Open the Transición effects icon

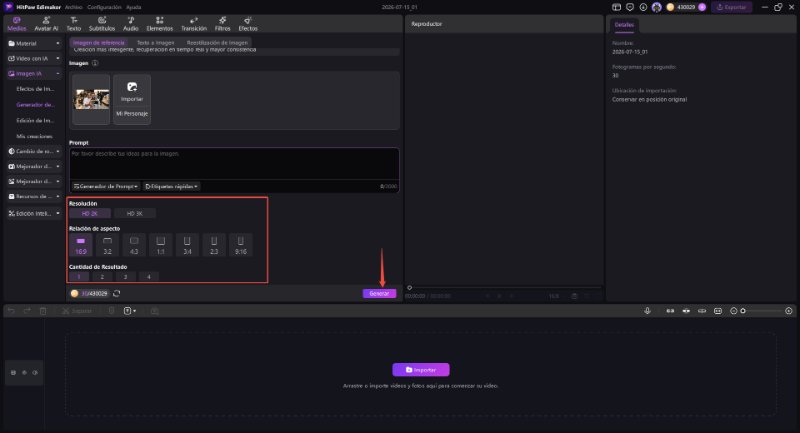pos(194,23)
